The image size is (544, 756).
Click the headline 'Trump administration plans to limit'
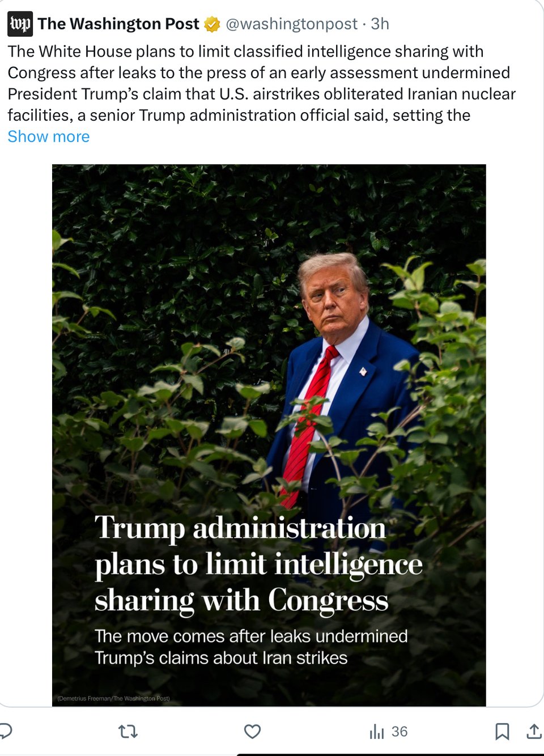click(x=258, y=563)
